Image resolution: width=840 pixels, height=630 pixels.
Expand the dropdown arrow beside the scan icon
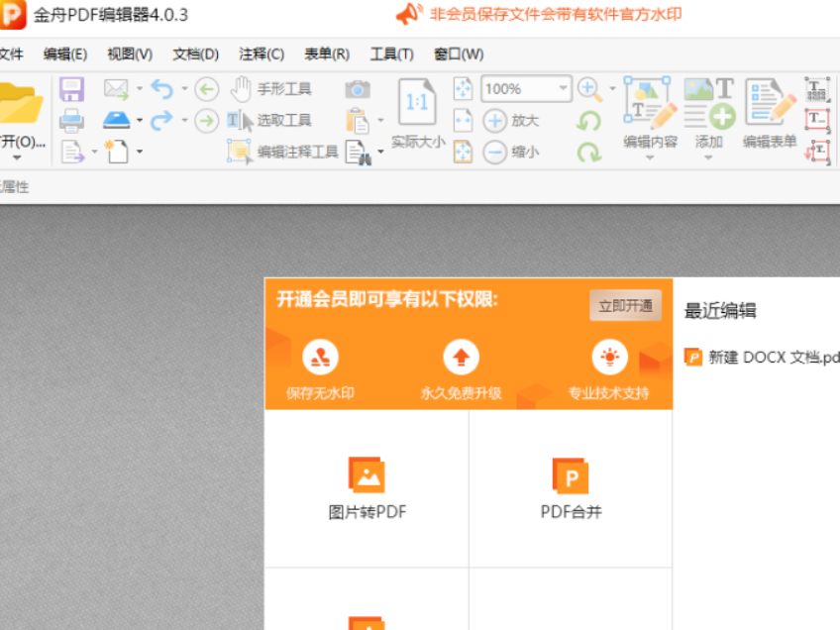tap(140, 121)
